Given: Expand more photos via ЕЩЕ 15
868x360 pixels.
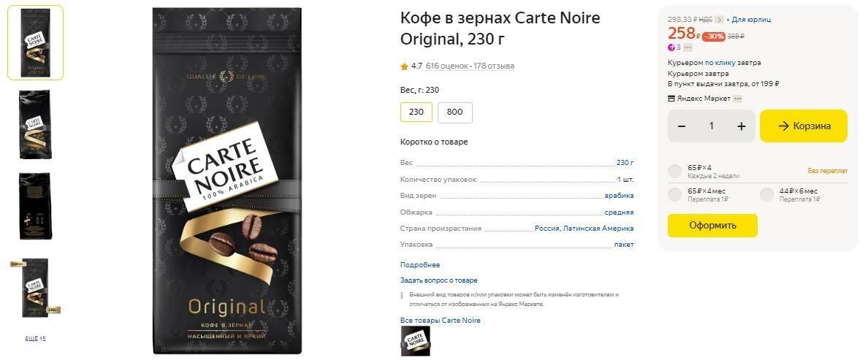Looking at the screenshot, I should [x=35, y=339].
